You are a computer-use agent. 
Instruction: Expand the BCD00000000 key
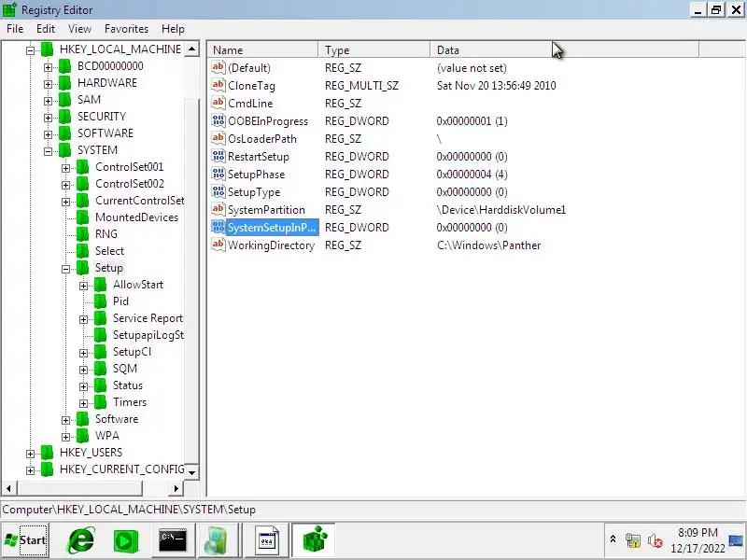tap(49, 67)
